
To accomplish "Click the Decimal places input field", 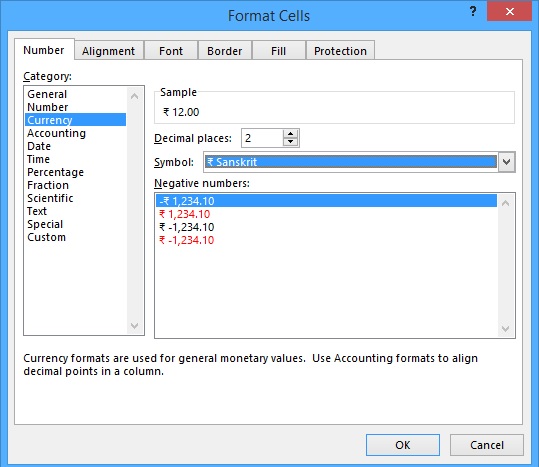I will (x=262, y=138).
